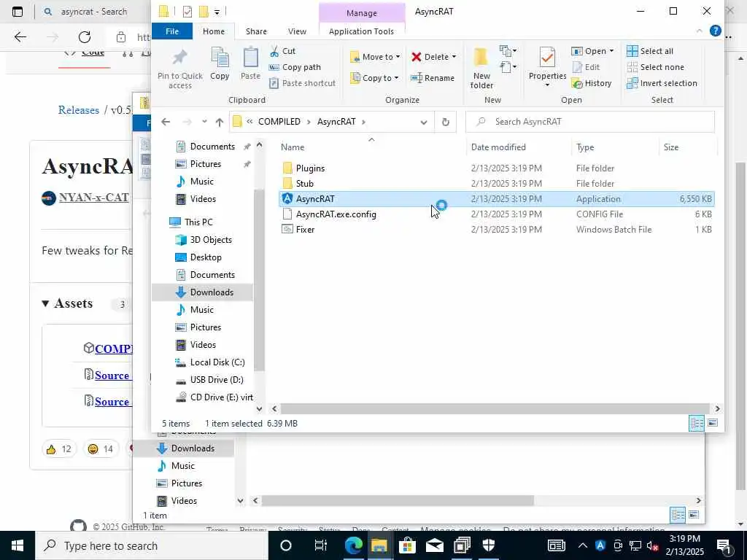747x560 pixels.
Task: Switch to the View tab
Action: tap(297, 31)
